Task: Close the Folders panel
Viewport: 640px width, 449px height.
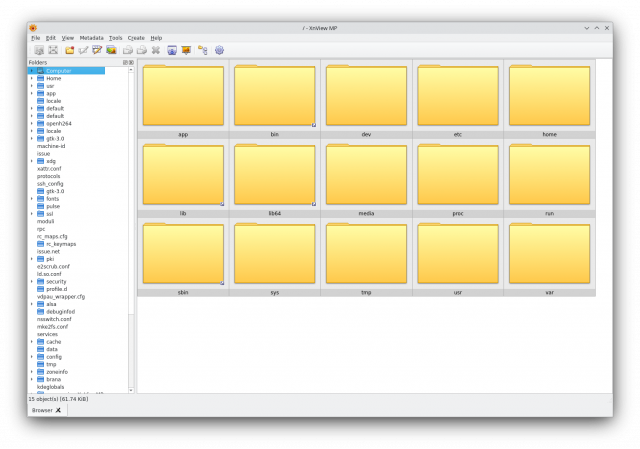Action: tap(131, 62)
